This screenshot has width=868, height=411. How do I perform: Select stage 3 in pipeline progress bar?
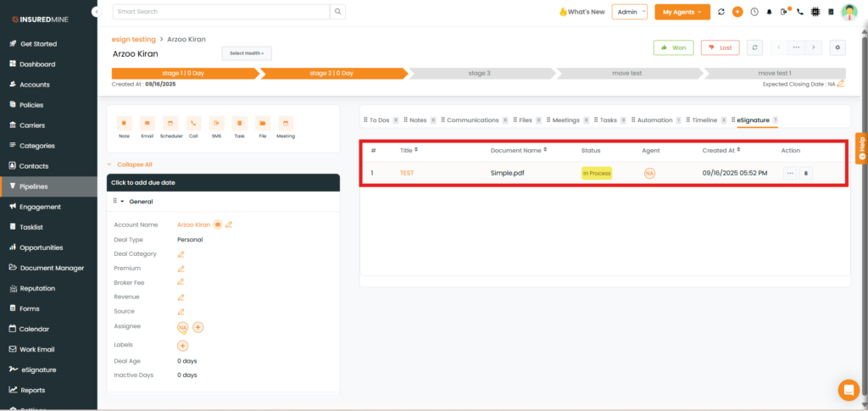(x=479, y=74)
